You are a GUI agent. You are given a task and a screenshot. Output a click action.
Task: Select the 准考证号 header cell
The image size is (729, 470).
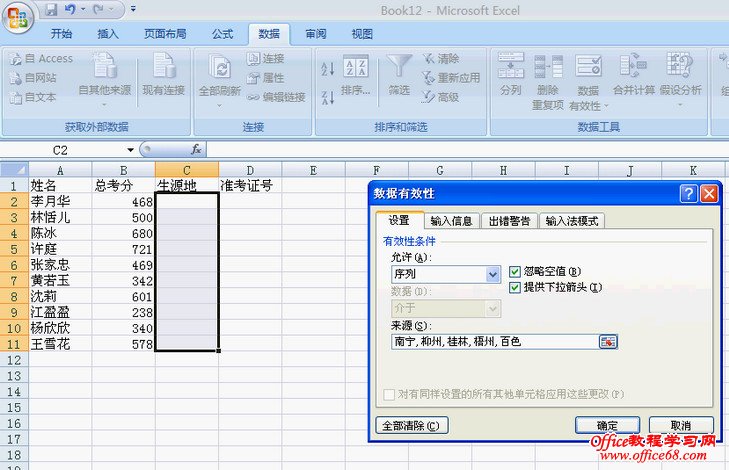coord(250,185)
